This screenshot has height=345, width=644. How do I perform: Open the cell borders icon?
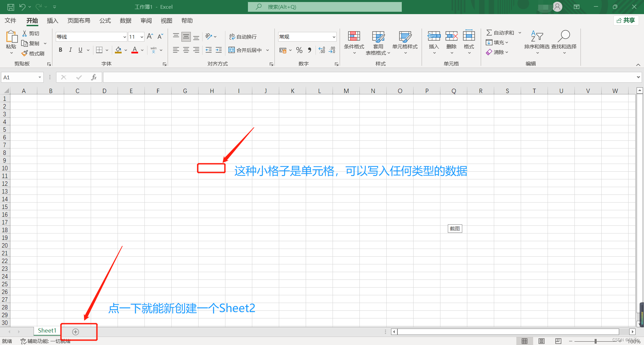pos(99,50)
